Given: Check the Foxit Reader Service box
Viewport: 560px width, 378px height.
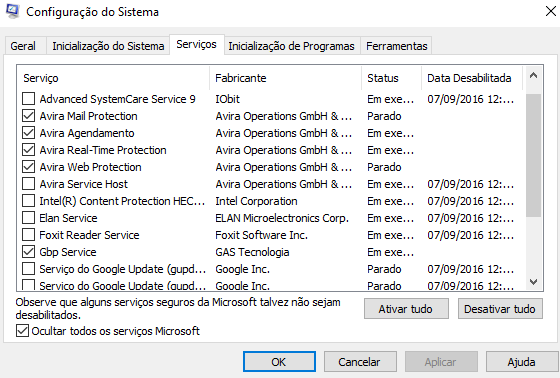Looking at the screenshot, I should pos(29,235).
